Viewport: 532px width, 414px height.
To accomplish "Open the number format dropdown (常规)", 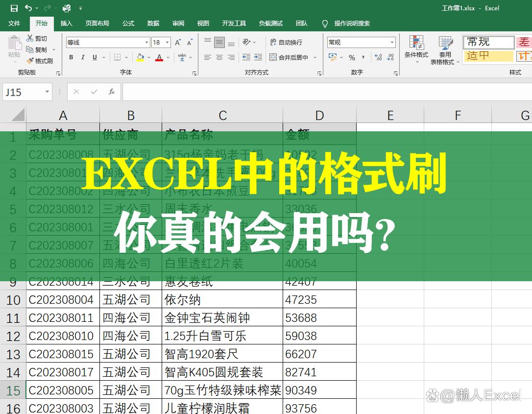I will click(392, 43).
